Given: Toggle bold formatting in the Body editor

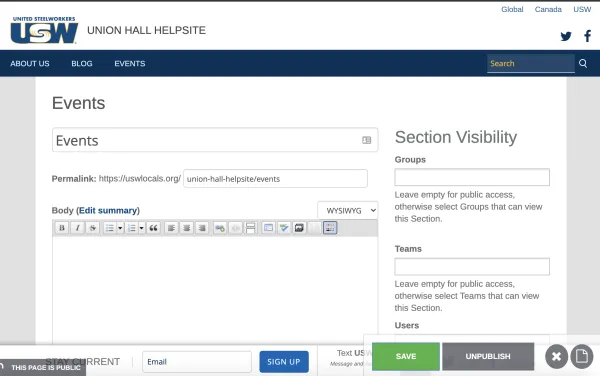Looking at the screenshot, I should click(x=62, y=228).
